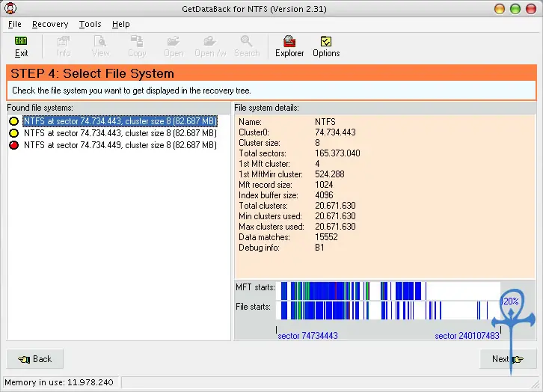Click the Cluster0 value 74.734.443
The width and height of the screenshot is (543, 392).
[335, 132]
